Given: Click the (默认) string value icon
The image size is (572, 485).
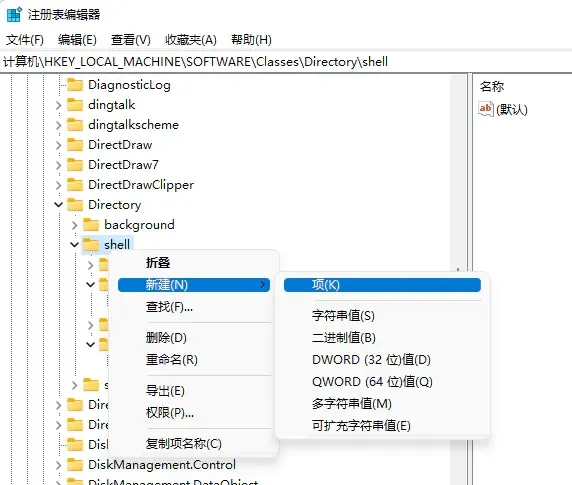Looking at the screenshot, I should coord(486,109).
